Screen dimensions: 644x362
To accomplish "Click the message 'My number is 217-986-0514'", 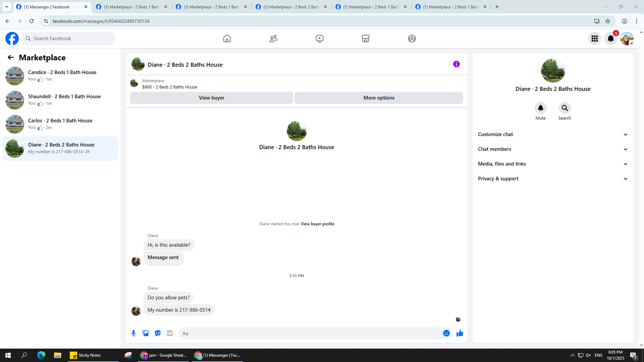I will coord(179,310).
